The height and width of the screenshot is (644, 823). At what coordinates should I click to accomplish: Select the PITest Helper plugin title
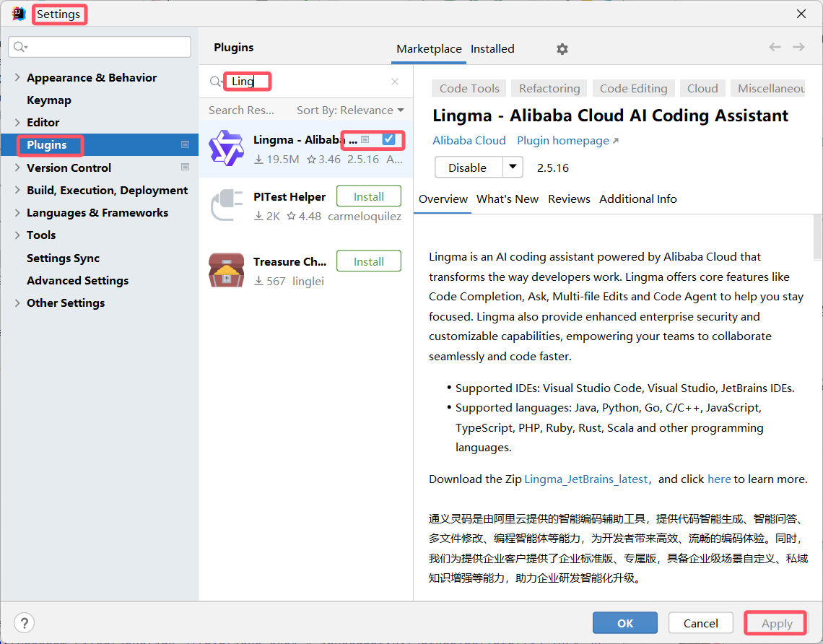(289, 197)
